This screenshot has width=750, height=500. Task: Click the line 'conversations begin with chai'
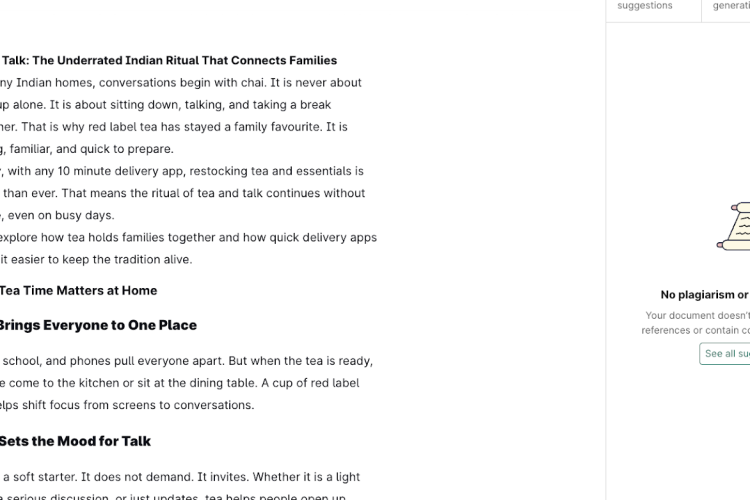point(181,83)
